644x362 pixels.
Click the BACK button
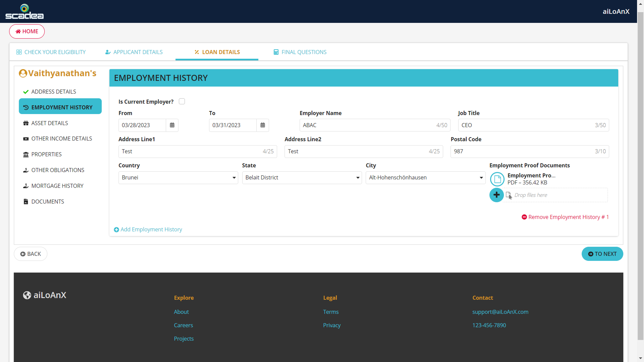31,254
